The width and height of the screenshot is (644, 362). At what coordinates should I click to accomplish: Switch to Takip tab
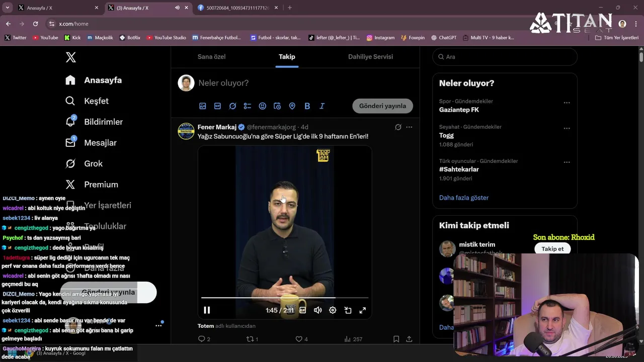[287, 57]
